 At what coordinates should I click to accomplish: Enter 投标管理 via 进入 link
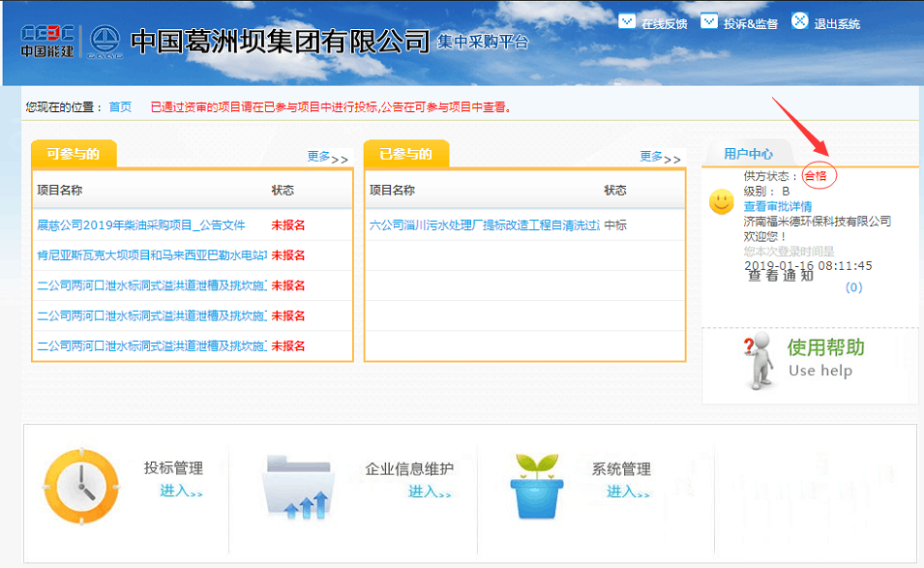pyautogui.click(x=181, y=492)
